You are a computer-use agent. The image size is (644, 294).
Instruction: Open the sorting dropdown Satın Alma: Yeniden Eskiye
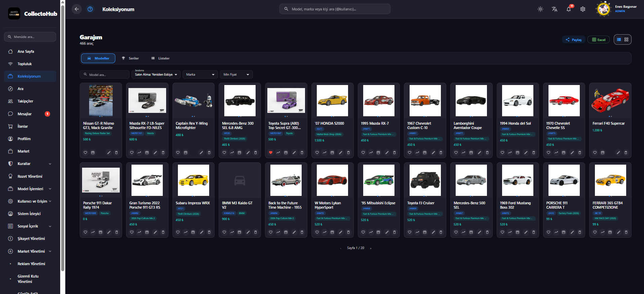[x=156, y=74]
